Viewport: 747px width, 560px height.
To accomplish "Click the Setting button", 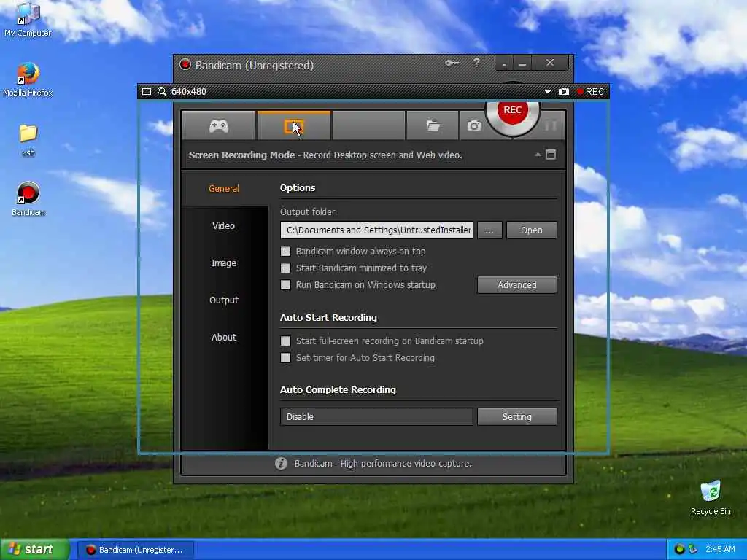I will (x=517, y=416).
